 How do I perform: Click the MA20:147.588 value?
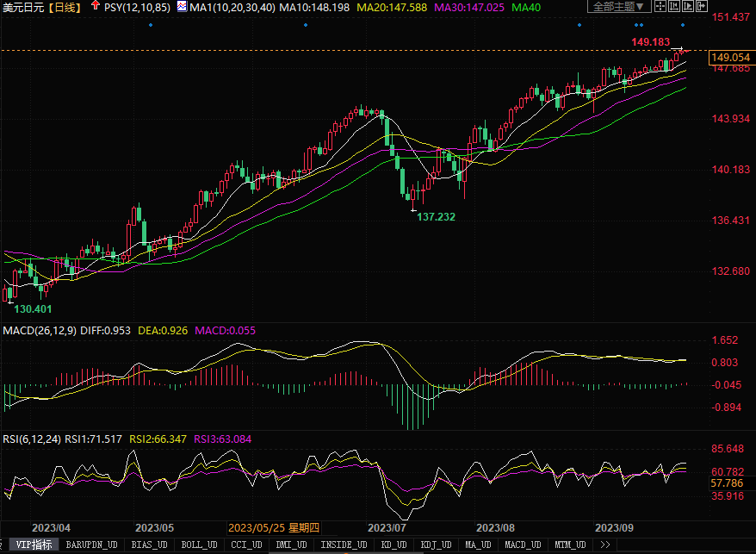tap(392, 7)
